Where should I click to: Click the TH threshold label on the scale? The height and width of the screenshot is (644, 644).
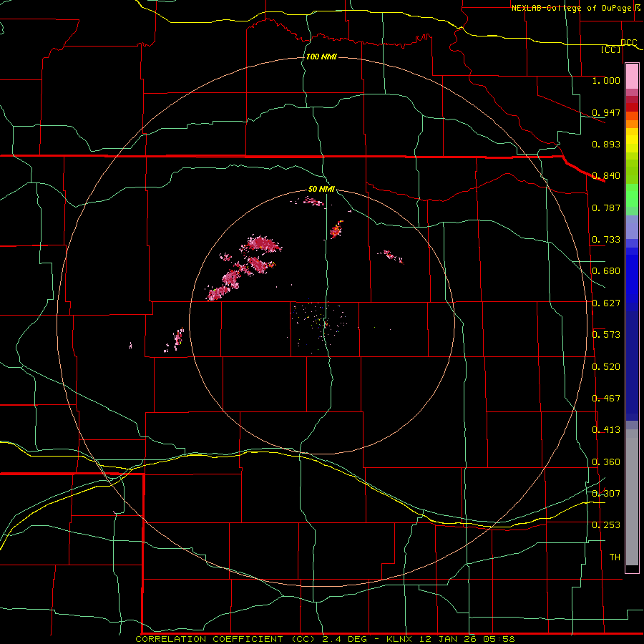point(615,557)
